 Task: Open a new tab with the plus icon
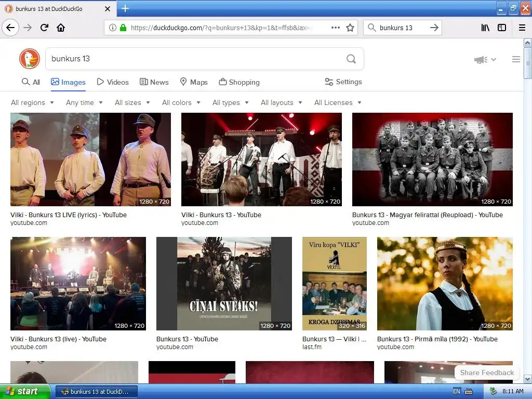(x=125, y=8)
